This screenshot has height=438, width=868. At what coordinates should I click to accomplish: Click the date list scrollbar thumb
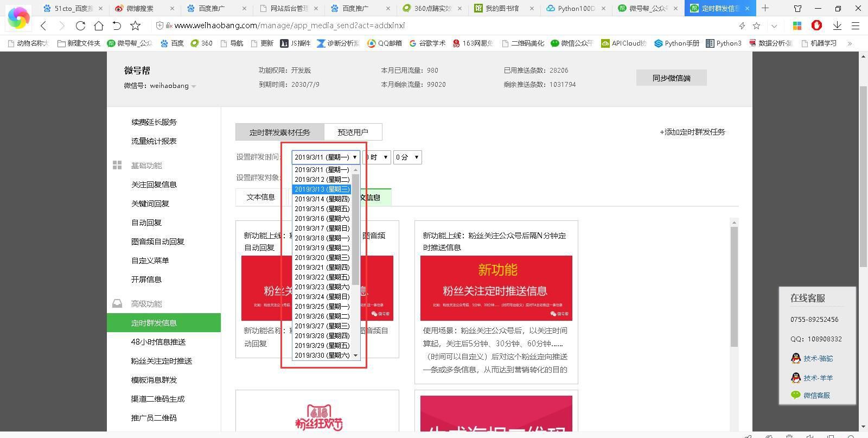pyautogui.click(x=356, y=229)
